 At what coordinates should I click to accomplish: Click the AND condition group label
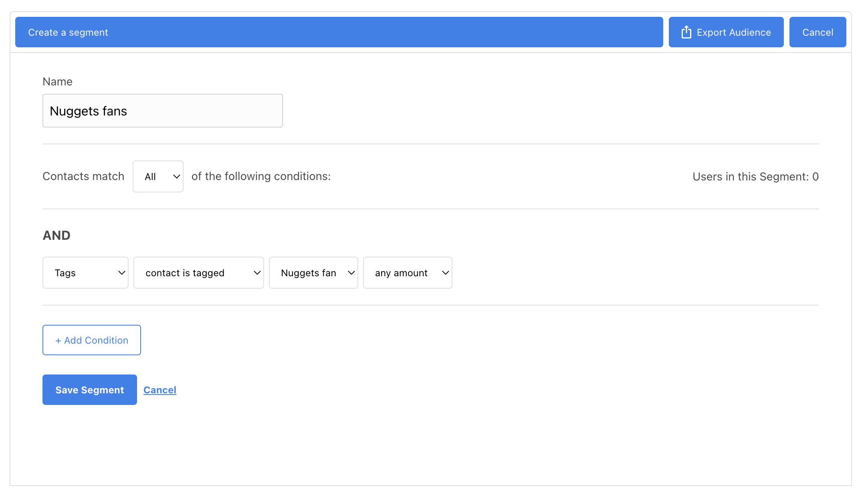coord(57,235)
